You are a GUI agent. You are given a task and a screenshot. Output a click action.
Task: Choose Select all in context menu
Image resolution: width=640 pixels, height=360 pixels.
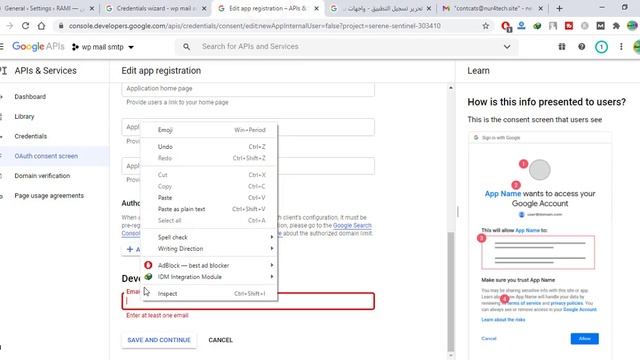tap(209, 220)
